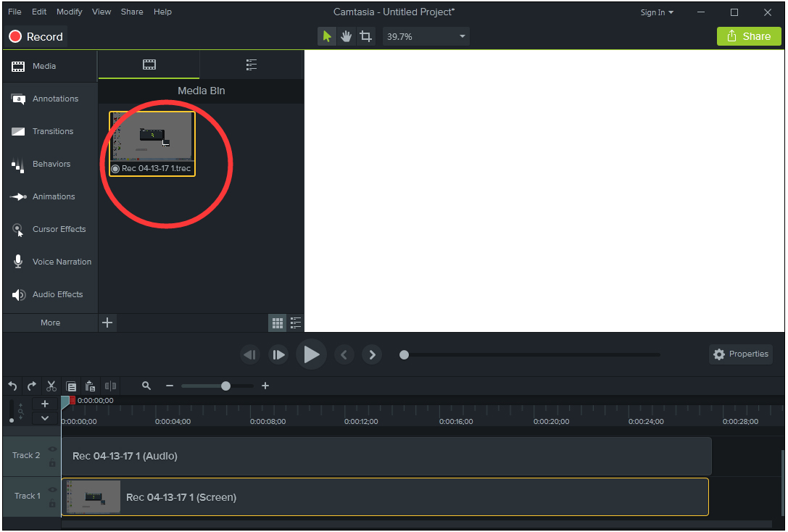
Task: Click the plus Import Media button
Action: click(x=107, y=323)
